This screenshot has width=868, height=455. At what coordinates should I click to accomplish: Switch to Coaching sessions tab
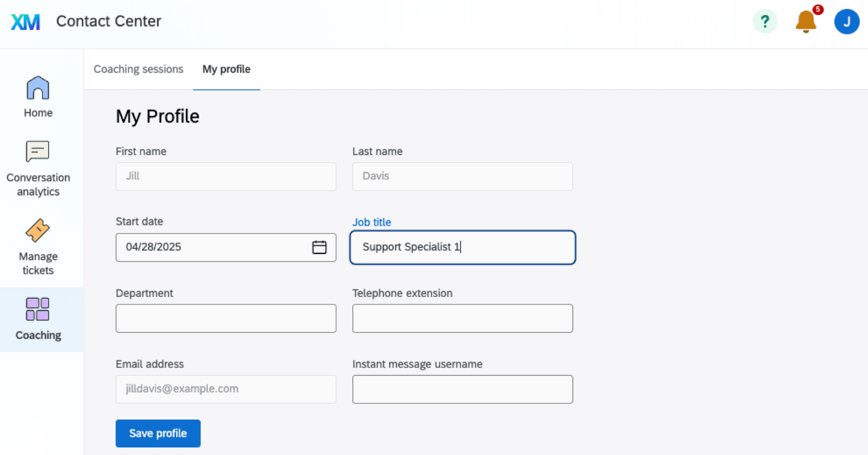(138, 69)
